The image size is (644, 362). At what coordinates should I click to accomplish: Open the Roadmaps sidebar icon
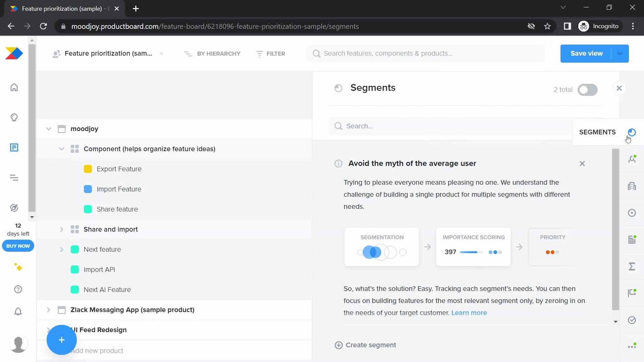click(14, 178)
